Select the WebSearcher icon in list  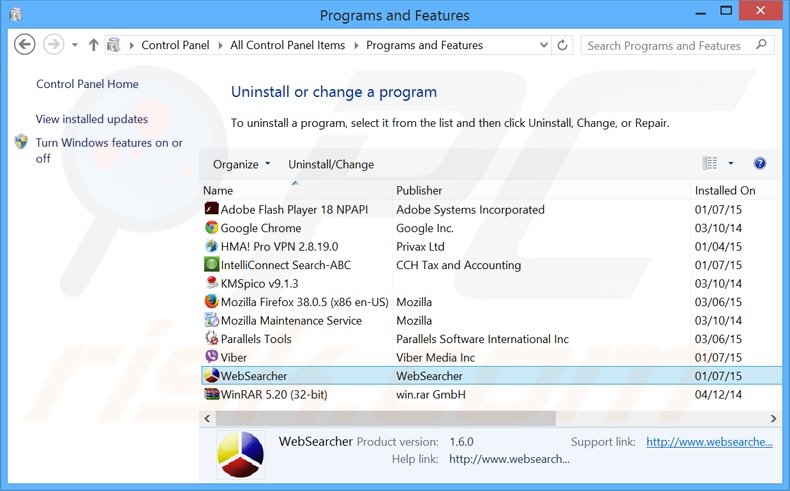click(x=212, y=376)
